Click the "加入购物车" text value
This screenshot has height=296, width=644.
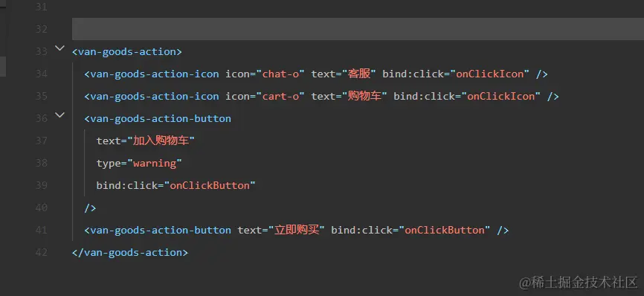161,141
